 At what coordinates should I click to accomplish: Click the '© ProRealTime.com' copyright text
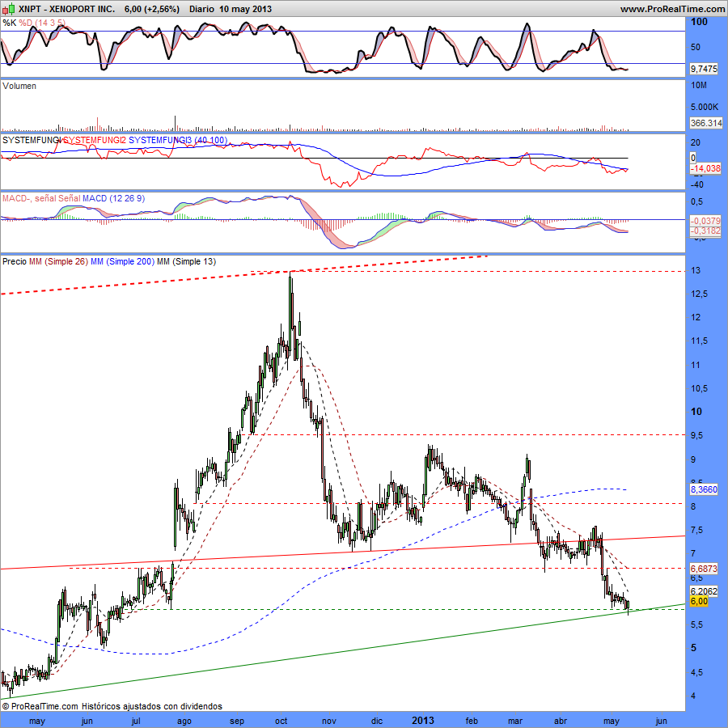pyautogui.click(x=40, y=706)
